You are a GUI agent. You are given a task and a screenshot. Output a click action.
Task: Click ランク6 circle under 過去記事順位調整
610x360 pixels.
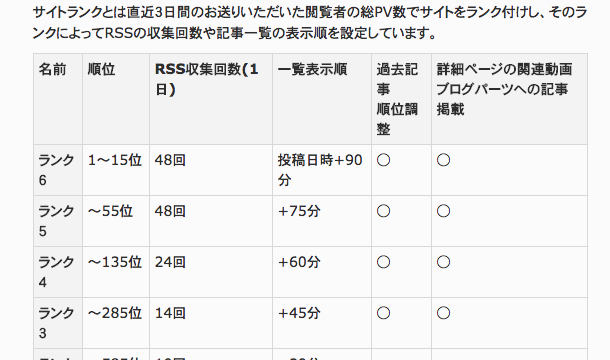(384, 160)
